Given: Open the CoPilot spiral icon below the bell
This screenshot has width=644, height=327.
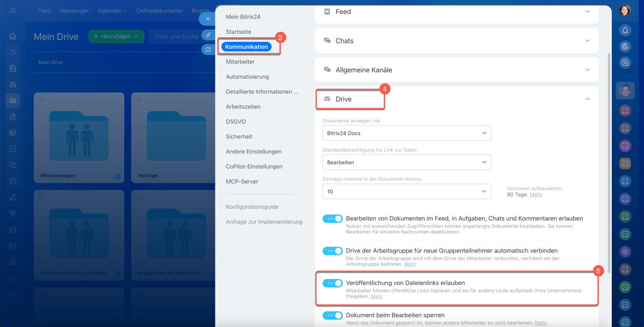Looking at the screenshot, I should pos(625,46).
